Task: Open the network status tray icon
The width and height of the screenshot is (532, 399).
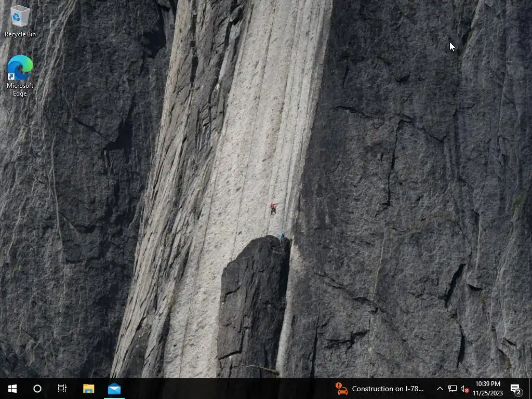Action: pos(453,389)
